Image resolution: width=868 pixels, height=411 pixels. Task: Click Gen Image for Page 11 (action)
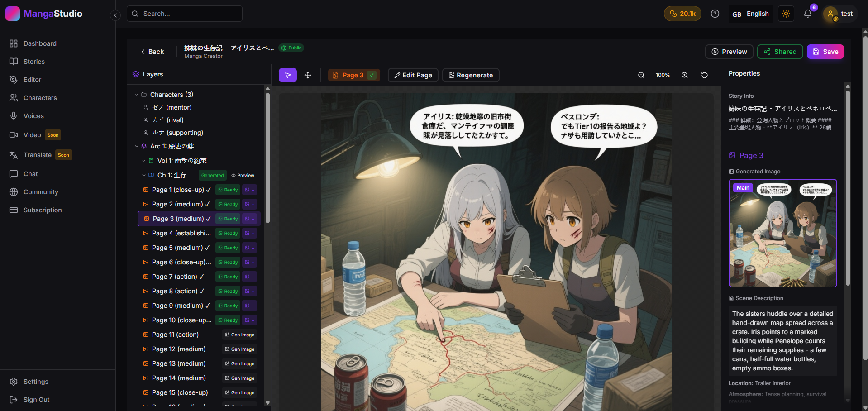pos(239,335)
